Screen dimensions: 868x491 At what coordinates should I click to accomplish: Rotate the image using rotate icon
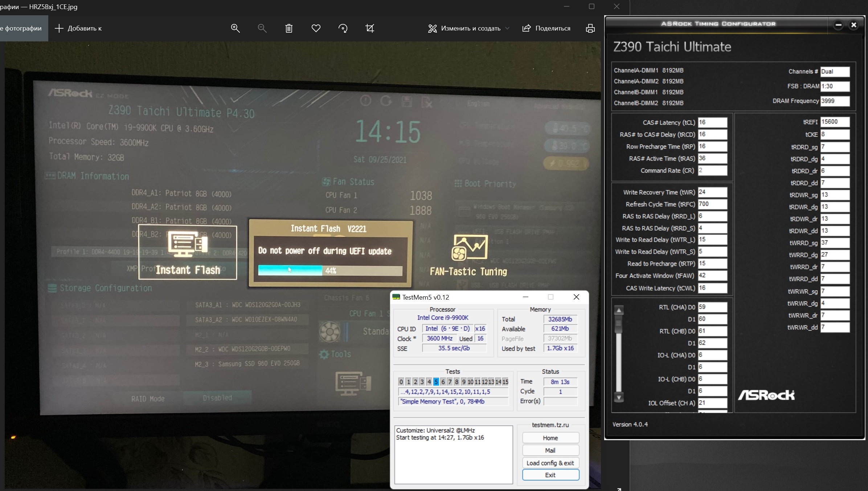point(343,28)
